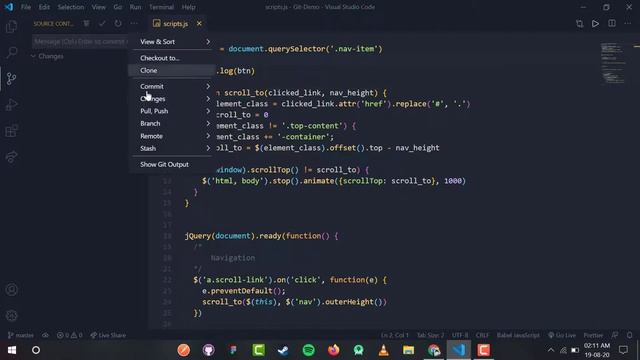Split the editor to the right
Image resolution: width=640 pixels, height=360 pixels.
point(612,24)
